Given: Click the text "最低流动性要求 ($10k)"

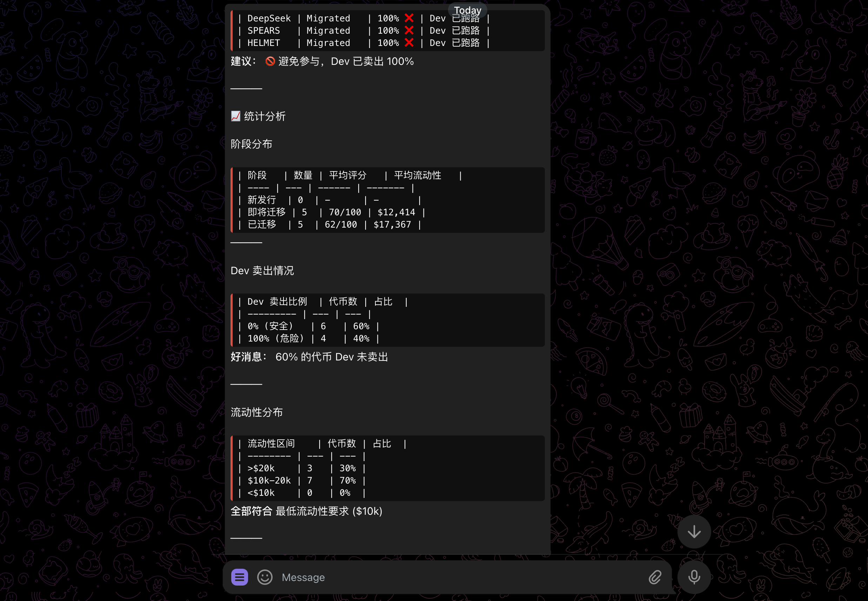Looking at the screenshot, I should pyautogui.click(x=329, y=511).
